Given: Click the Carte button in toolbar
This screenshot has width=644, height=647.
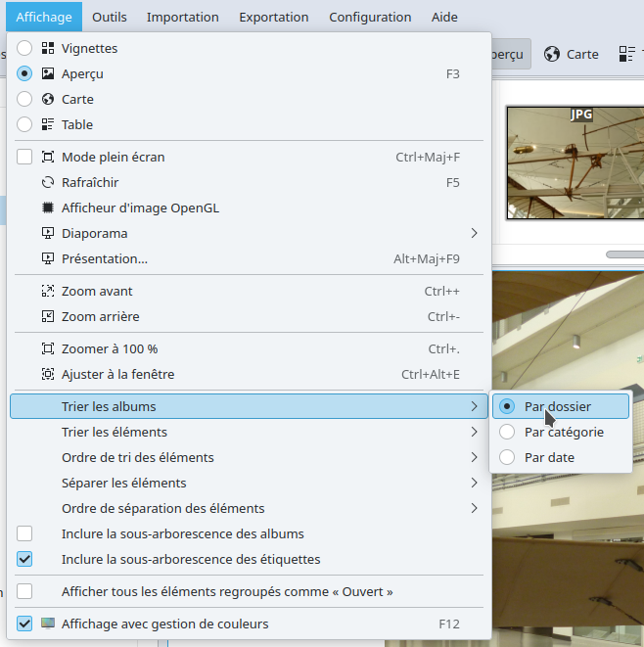Looking at the screenshot, I should (x=572, y=54).
